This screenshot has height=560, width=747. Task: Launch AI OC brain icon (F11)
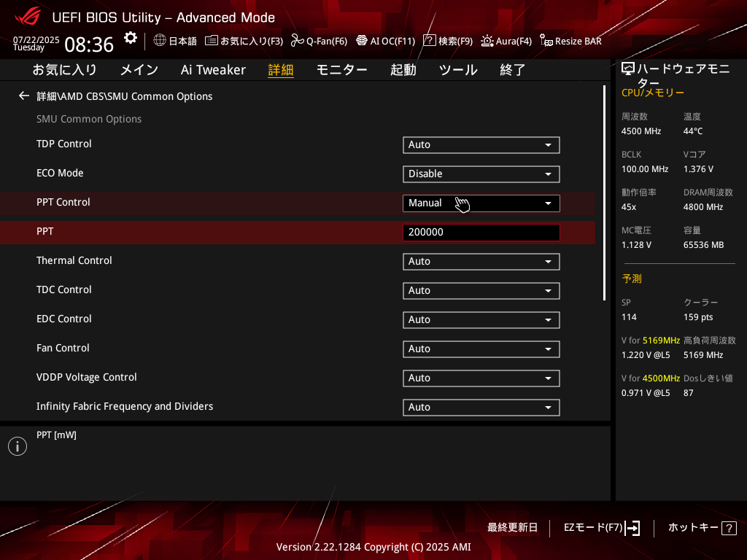click(362, 41)
